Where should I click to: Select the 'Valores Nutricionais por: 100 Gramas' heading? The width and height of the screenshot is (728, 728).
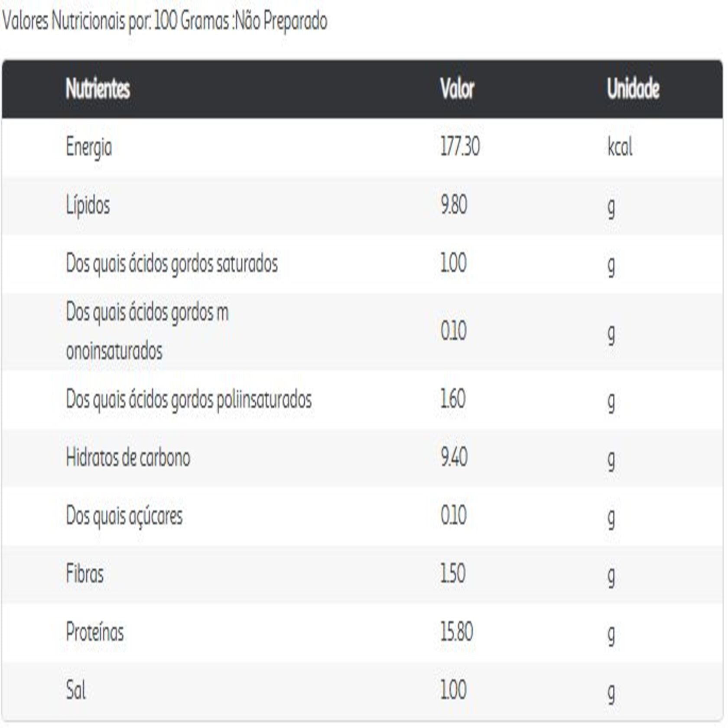(165, 21)
